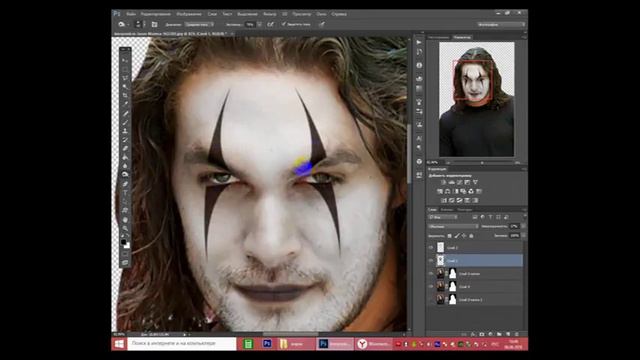Open the Файл menu
This screenshot has width=640, height=360.
131,14
